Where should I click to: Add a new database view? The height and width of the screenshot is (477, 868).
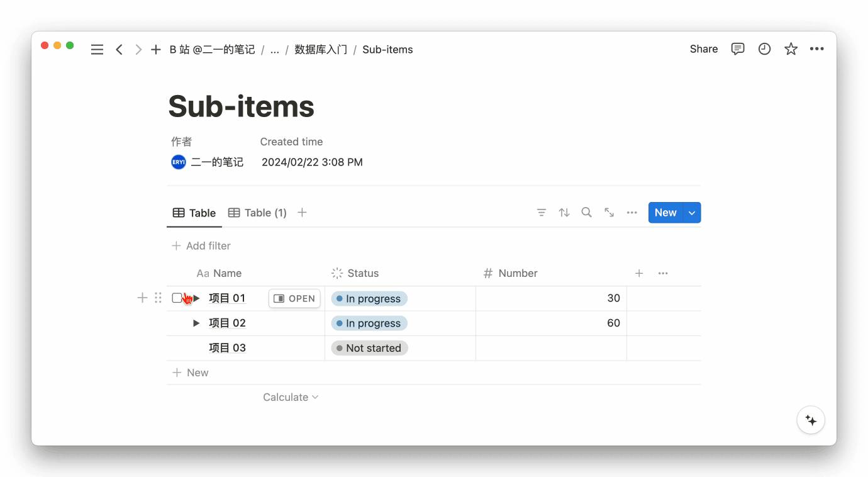pyautogui.click(x=302, y=213)
